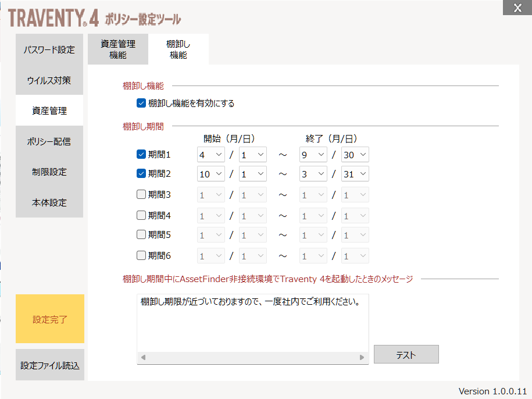Viewport: 532px width, 399px height.
Task: Click the 期間3 start day dropdown
Action: tap(253, 195)
